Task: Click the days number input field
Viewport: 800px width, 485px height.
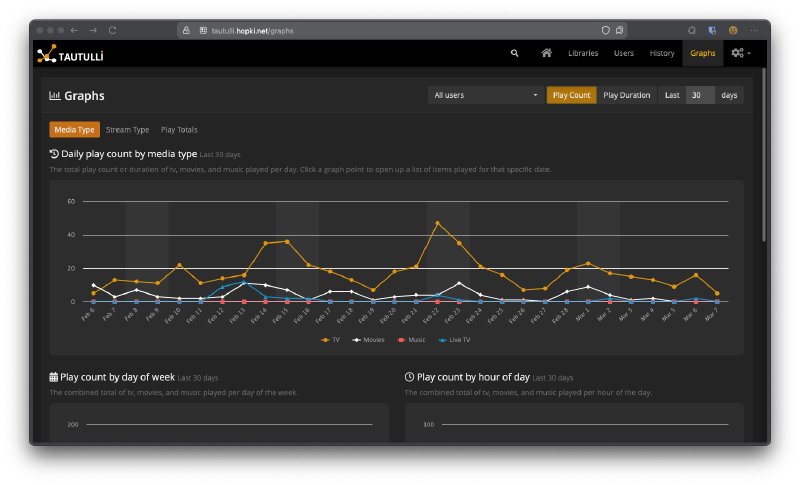Action: (700, 95)
